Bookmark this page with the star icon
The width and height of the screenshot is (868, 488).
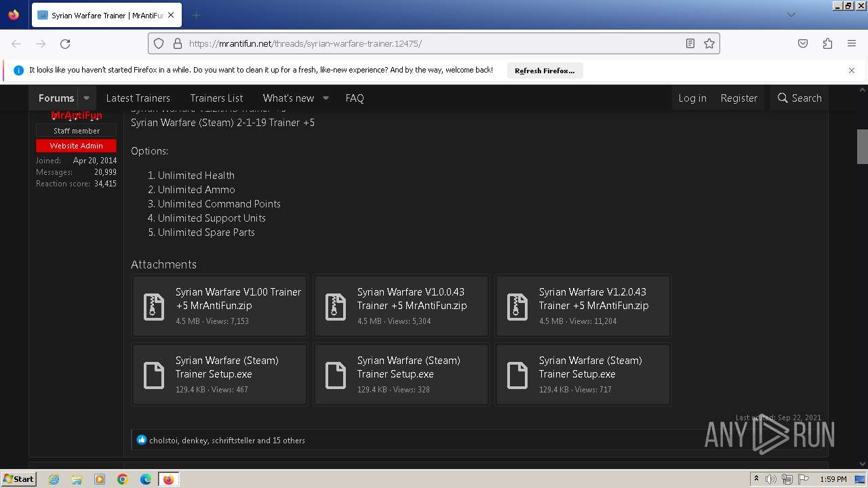[709, 43]
